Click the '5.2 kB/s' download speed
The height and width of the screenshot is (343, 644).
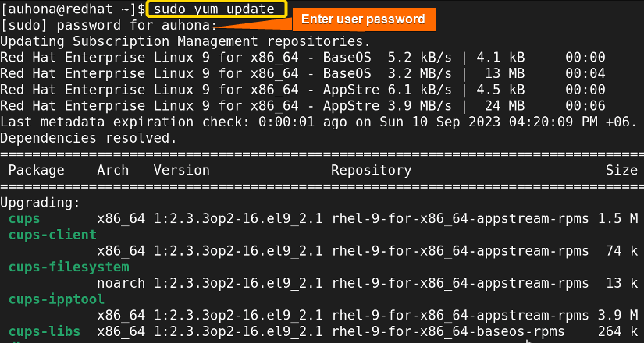(419, 58)
